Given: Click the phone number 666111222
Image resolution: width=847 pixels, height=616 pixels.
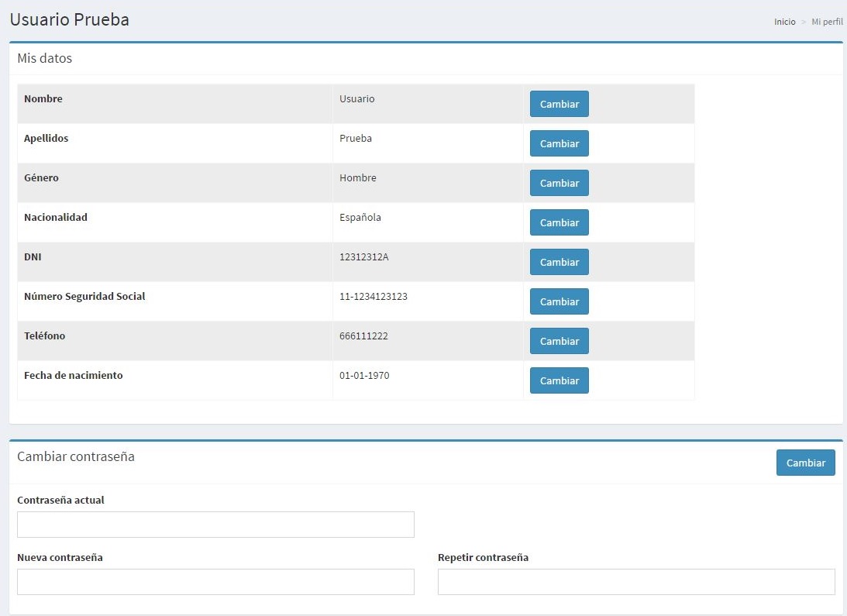Looking at the screenshot, I should (363, 336).
